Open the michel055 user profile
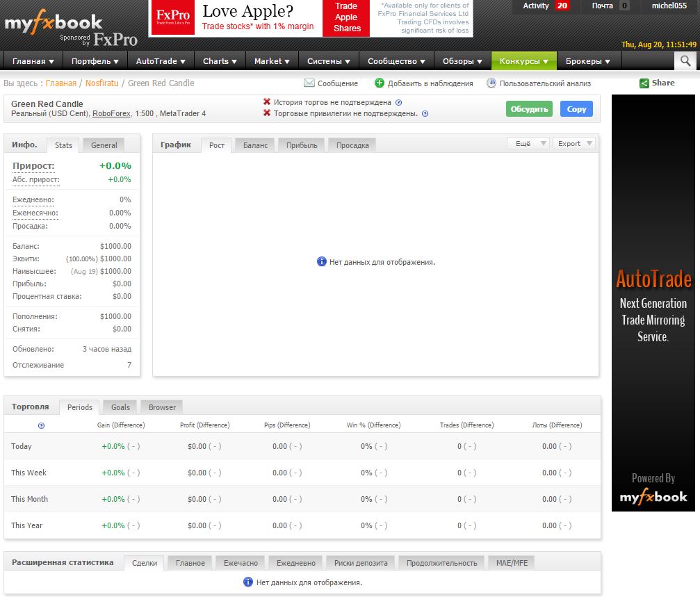700x597 pixels. [669, 6]
